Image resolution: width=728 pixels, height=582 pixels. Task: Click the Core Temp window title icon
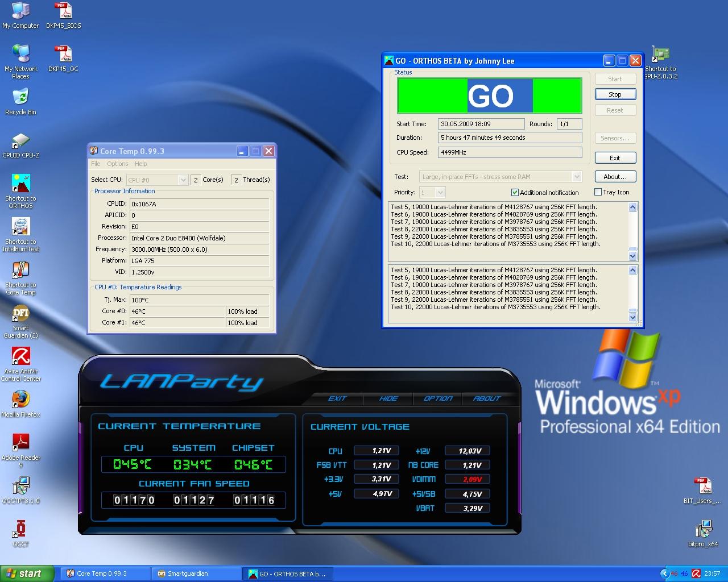(94, 151)
